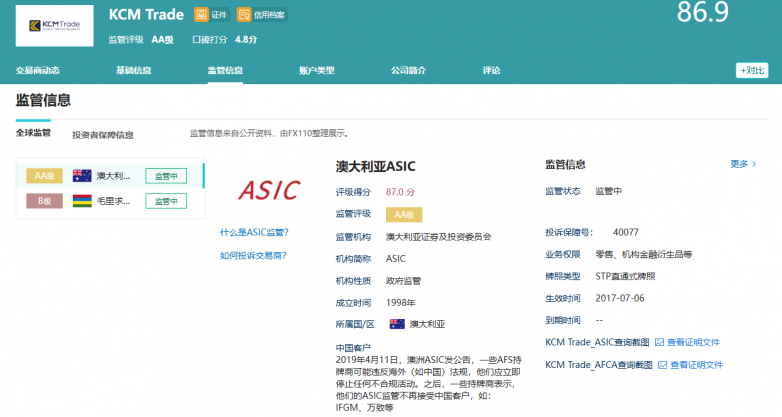The width and height of the screenshot is (782, 417).
Task: View certificate file for KCM Trade_ASIC查询截图
Action: (693, 342)
